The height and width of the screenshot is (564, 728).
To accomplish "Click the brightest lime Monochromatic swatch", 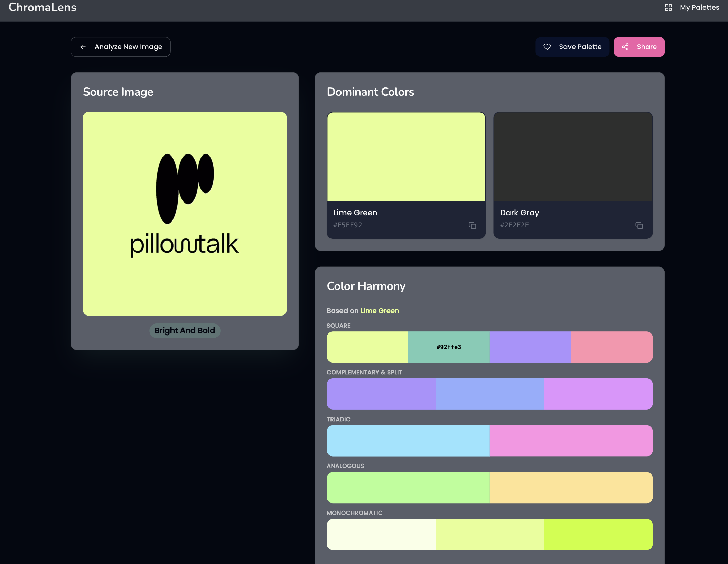I will 598,534.
